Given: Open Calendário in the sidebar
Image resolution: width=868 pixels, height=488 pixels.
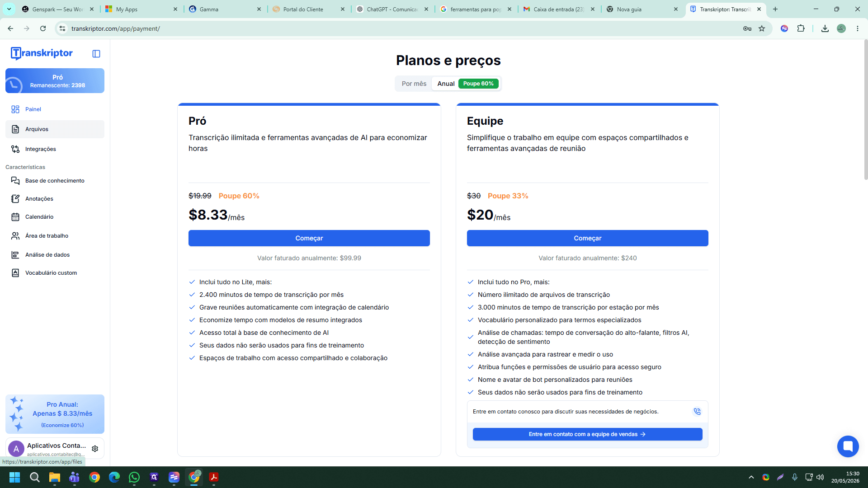Looking at the screenshot, I should 55,217.
